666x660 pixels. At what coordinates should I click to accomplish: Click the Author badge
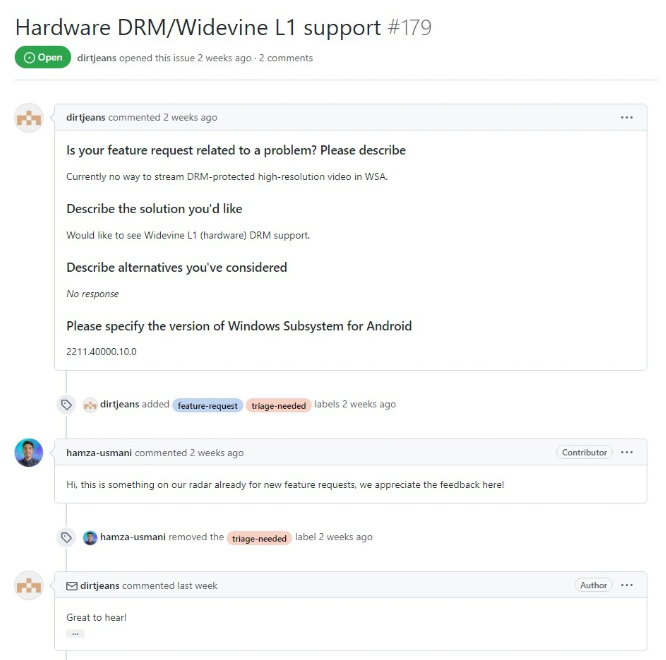[x=593, y=585]
